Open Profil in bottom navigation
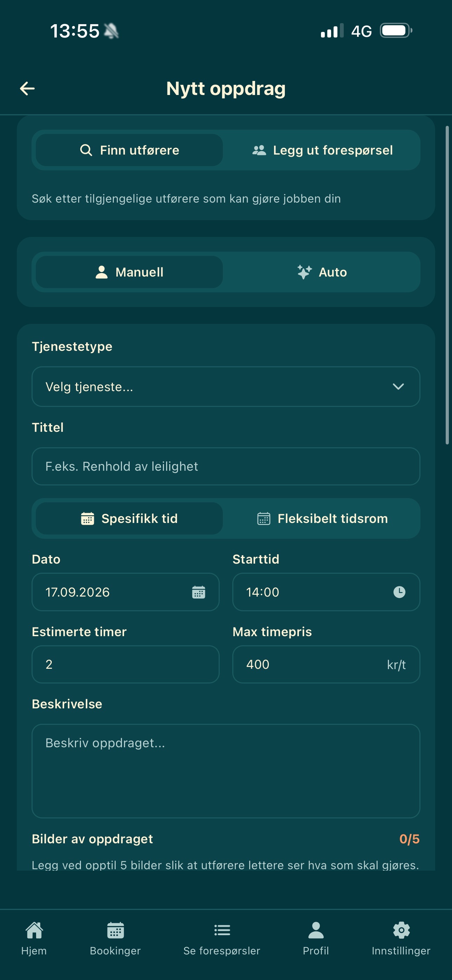 pos(316,939)
